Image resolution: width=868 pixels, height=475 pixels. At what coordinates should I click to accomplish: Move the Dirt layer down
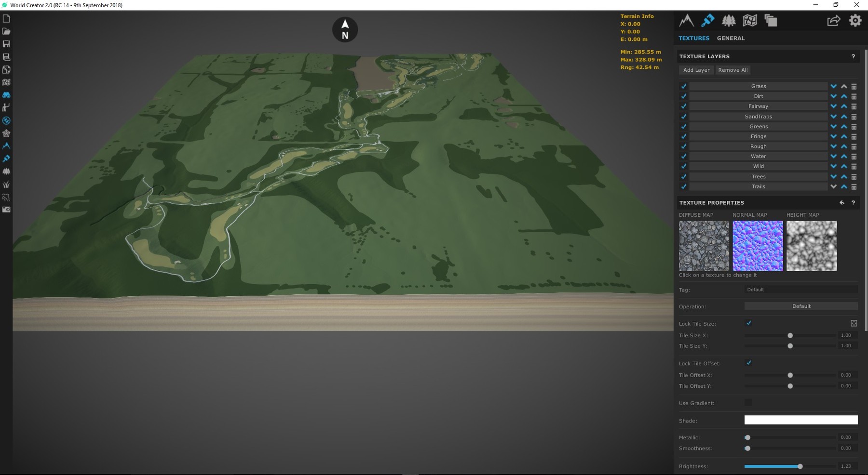click(833, 96)
